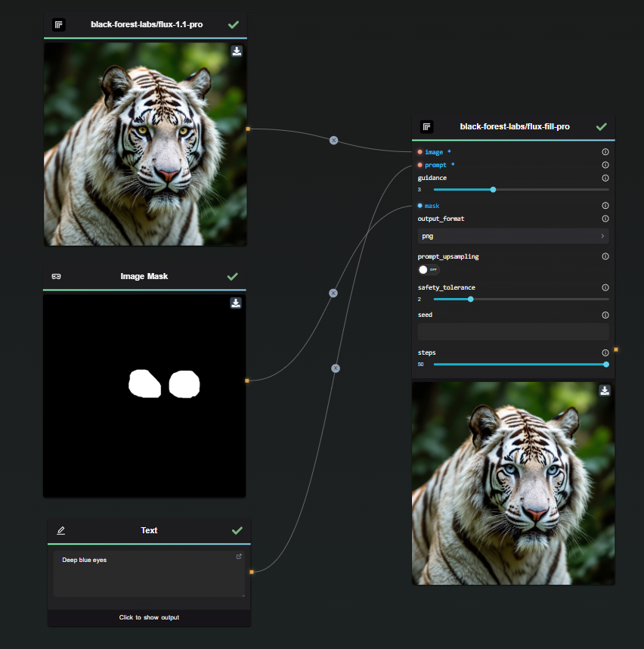Remove the Text to prompt connection
Viewport: 644px width, 649px height.
[x=336, y=368]
